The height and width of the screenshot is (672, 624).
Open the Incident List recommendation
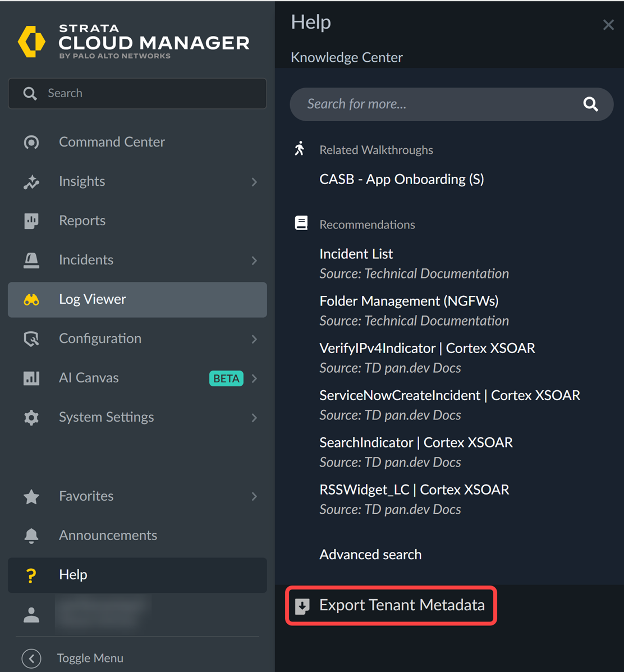coord(356,254)
